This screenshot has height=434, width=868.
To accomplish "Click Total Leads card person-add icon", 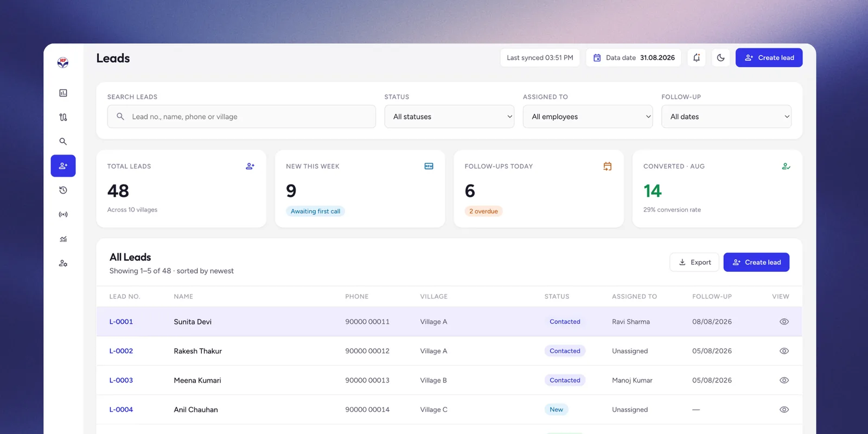I will point(250,166).
